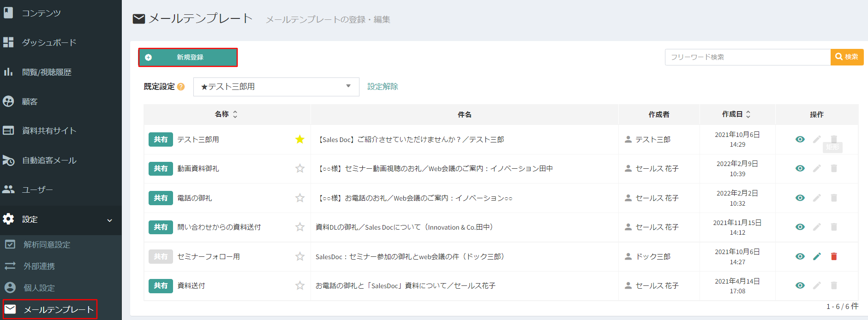The width and height of the screenshot is (868, 320).
Task: Edit the セミナーフォロー用 template with pencil icon
Action: (817, 256)
